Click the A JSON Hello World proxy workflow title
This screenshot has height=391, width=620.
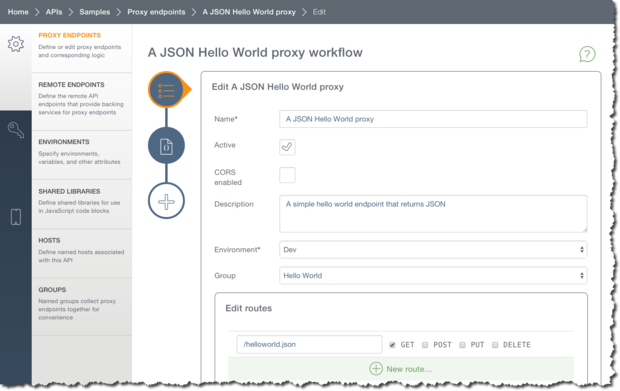tap(255, 53)
